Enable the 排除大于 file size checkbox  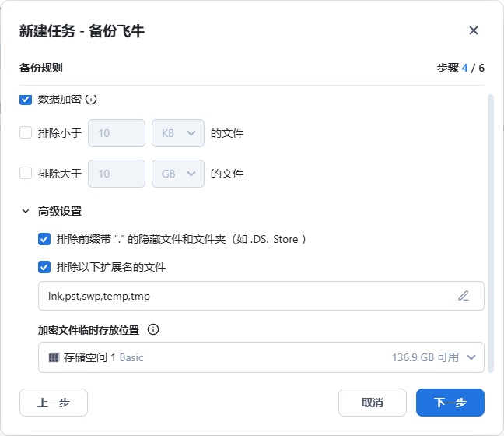[26, 174]
